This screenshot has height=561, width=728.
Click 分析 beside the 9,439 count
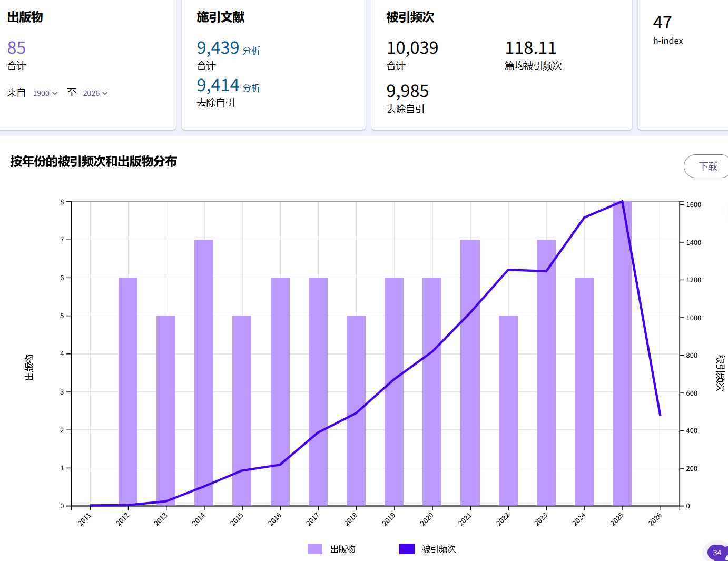pos(251,51)
